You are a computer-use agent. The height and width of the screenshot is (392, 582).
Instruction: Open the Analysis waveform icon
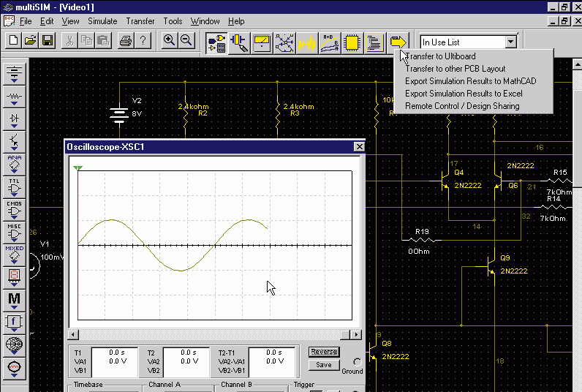(x=306, y=43)
